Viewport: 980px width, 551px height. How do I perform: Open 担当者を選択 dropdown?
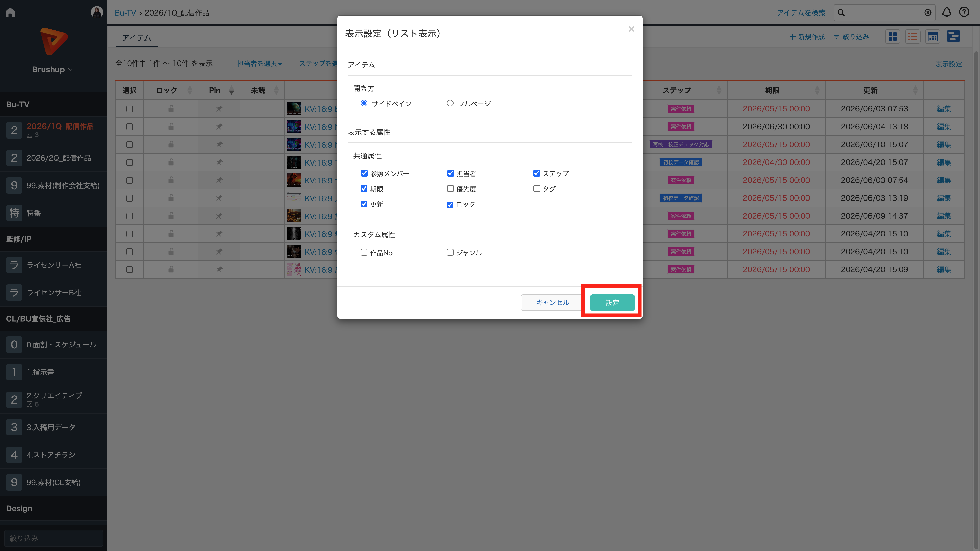[260, 64]
